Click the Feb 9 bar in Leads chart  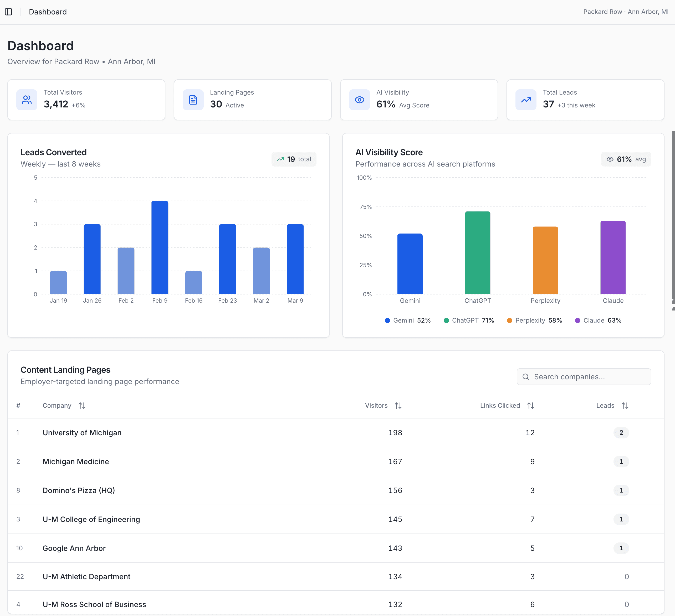(160, 248)
